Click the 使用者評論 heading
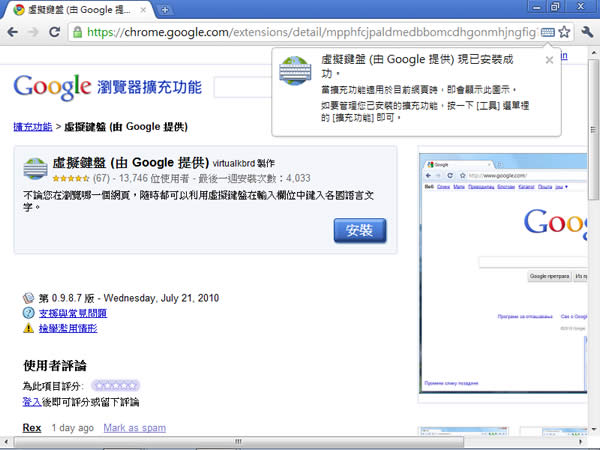The image size is (600, 450). tap(55, 365)
